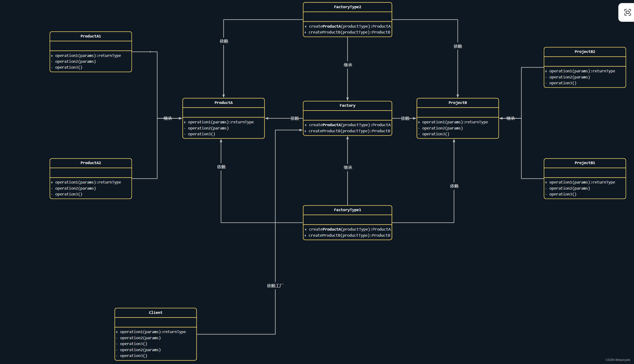The image size is (634, 364).
Task: Click 继承 label left of ProductA
Action: [167, 118]
